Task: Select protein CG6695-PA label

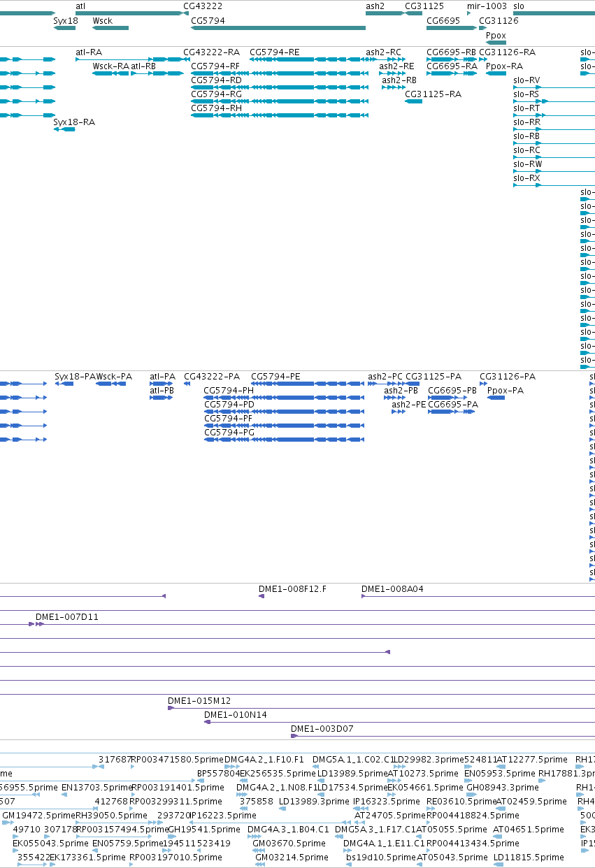Action: pyautogui.click(x=453, y=405)
